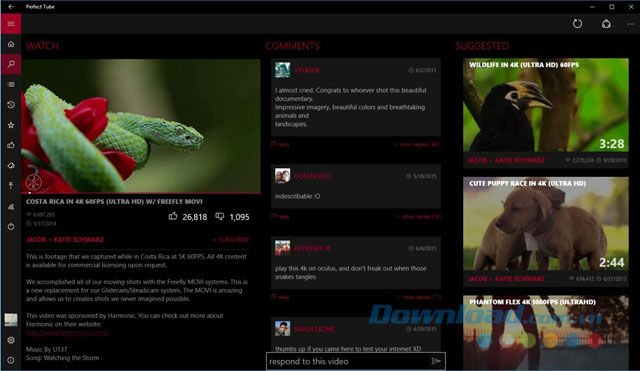Show replies on the oculus comment
Screen dimensions: 640x371
pos(418,297)
